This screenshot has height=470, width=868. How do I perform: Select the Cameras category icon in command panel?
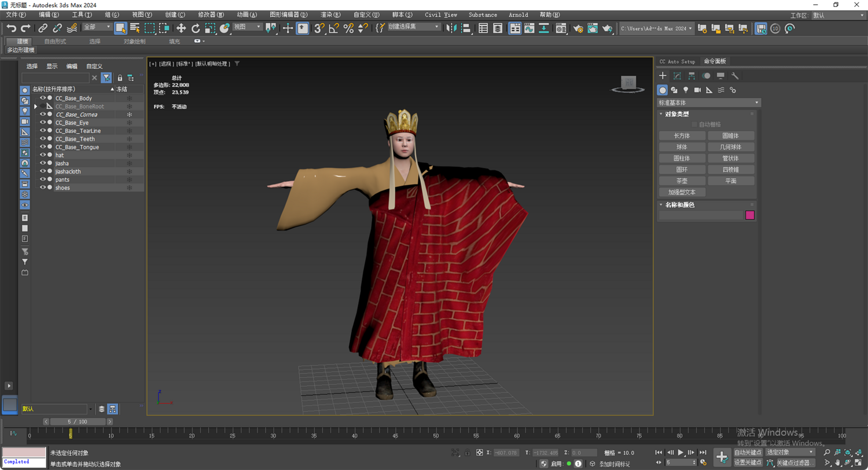click(697, 90)
